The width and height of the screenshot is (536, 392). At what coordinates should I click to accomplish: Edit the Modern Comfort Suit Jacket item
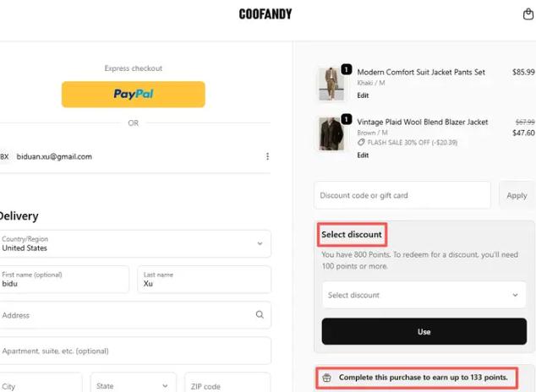pos(363,95)
